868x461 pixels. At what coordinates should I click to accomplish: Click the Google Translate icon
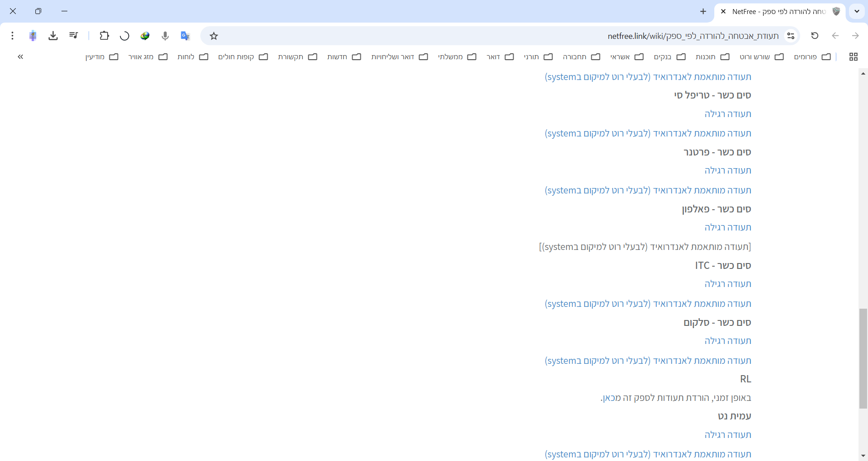pyautogui.click(x=185, y=36)
